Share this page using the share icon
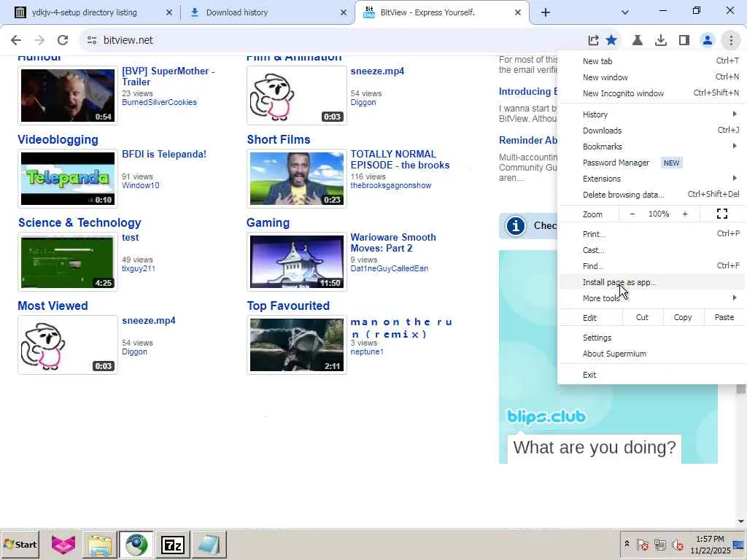This screenshot has height=560, width=747. point(593,41)
